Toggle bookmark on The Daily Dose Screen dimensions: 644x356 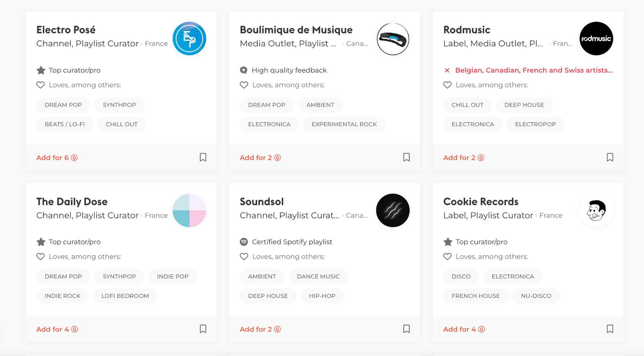203,329
